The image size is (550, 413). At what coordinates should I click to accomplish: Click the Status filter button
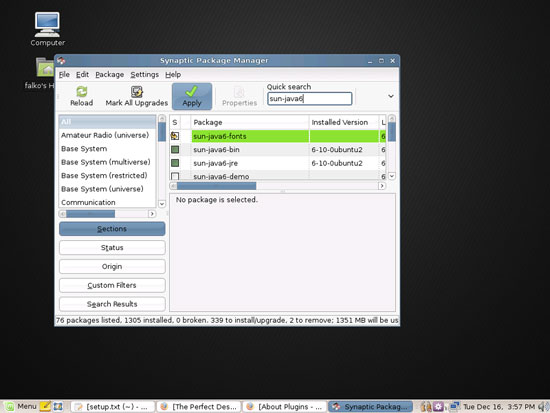112,248
